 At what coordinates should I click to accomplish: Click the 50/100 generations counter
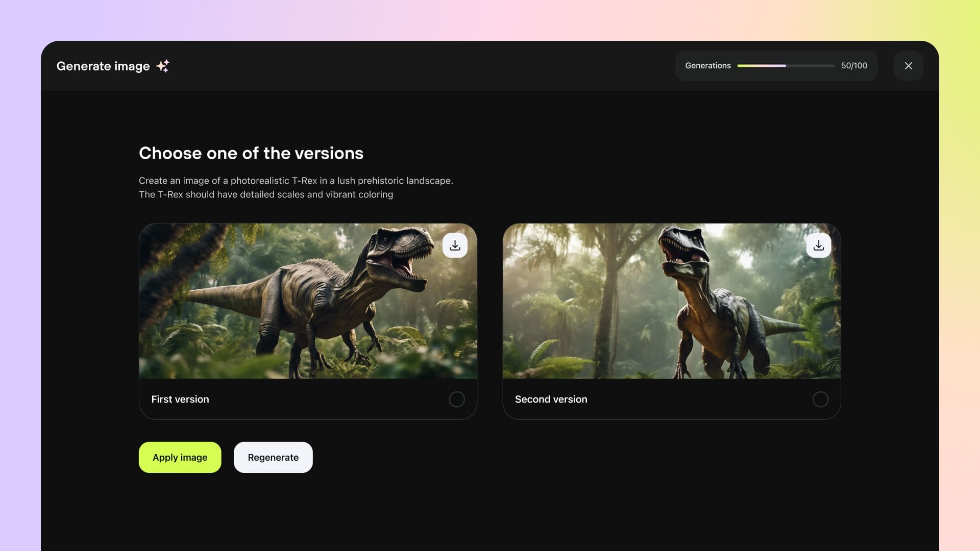point(854,66)
